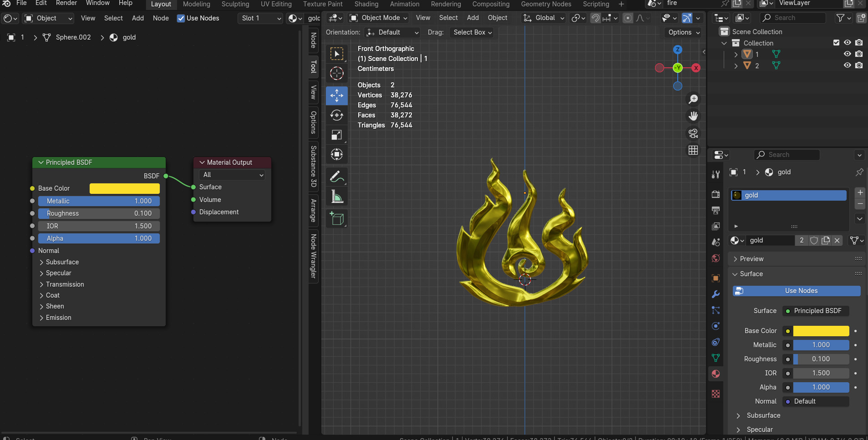Switch to the Modeling workspace tab
This screenshot has height=440, width=868.
[197, 4]
